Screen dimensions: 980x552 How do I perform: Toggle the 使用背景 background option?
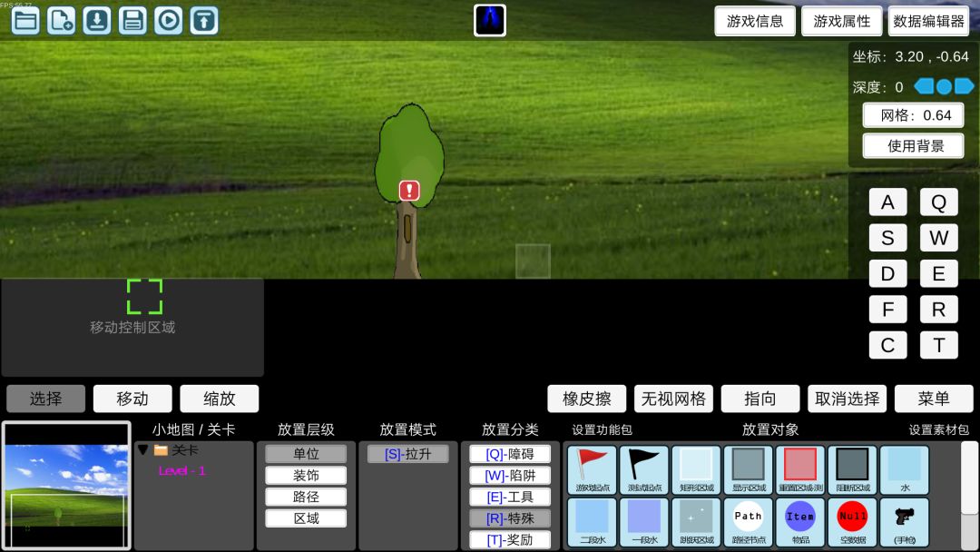coord(913,146)
